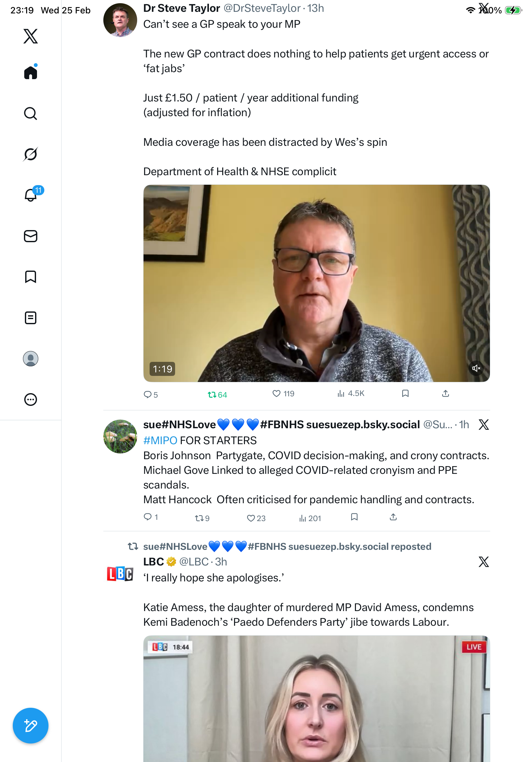Bookmark the sue#NHSLove MIPO post
532x762 pixels.
[354, 517]
